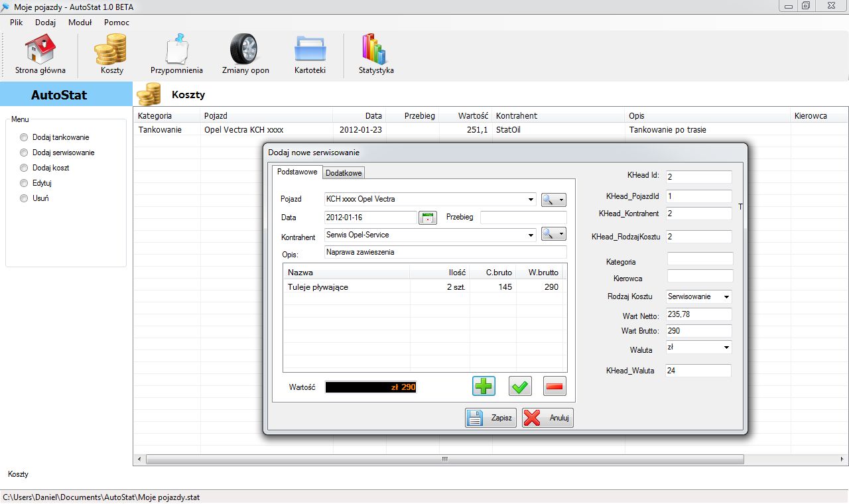Click the Kierowca input field
This screenshot has width=849, height=504.
pos(700,276)
